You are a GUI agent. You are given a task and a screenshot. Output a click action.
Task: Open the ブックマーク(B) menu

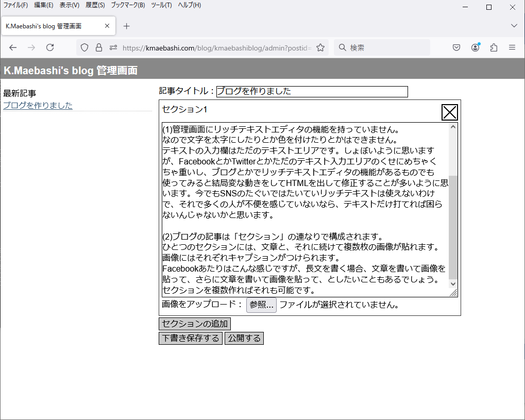(128, 5)
